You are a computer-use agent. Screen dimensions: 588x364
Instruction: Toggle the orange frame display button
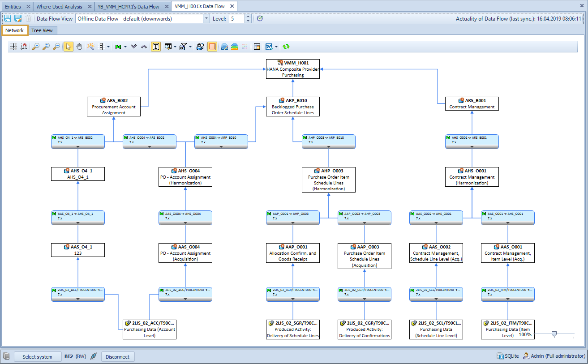(212, 46)
